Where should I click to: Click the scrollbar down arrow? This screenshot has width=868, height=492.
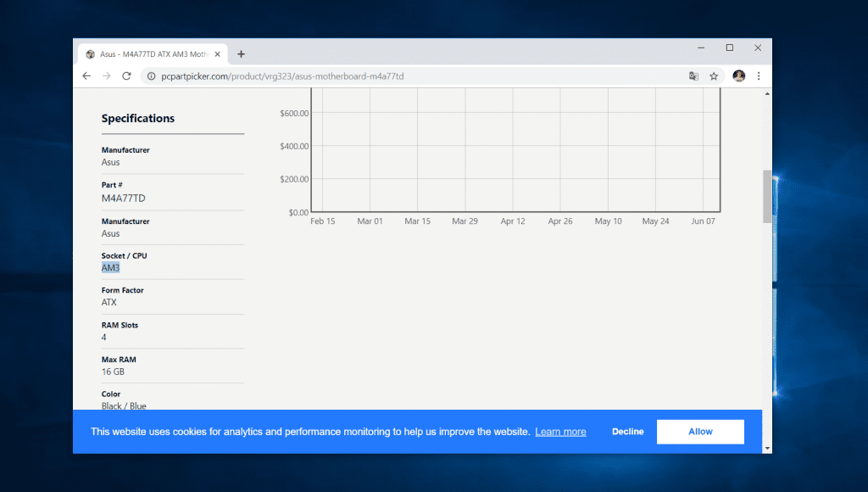pyautogui.click(x=766, y=448)
